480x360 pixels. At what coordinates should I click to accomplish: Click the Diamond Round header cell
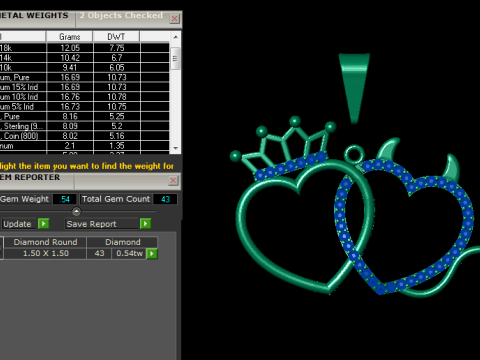click(45, 242)
